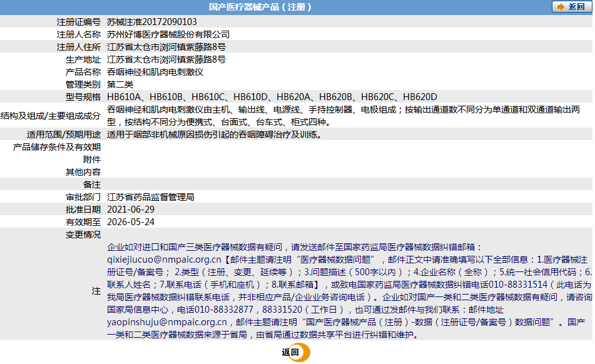Click the 注册证编号 label
The width and height of the screenshot is (595, 364).
pyautogui.click(x=79, y=22)
